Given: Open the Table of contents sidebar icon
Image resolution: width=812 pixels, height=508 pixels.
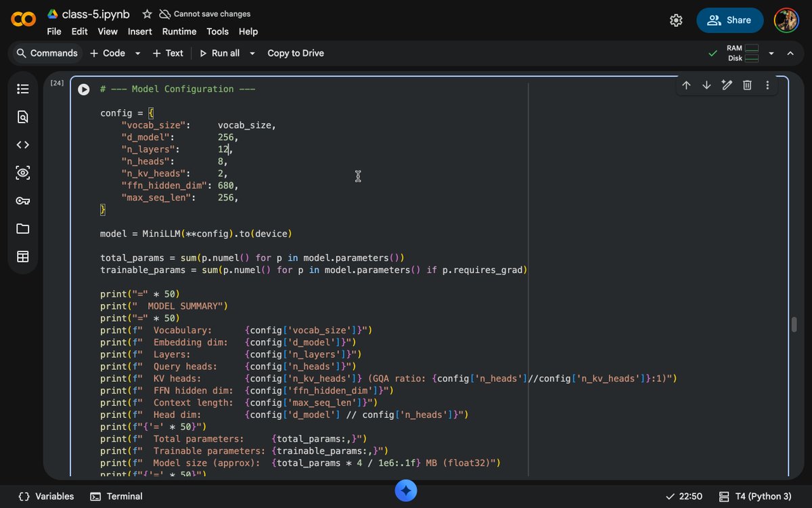Looking at the screenshot, I should point(23,89).
